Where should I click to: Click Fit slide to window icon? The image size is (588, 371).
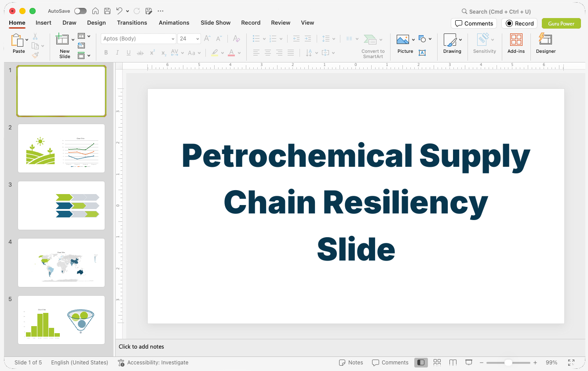point(571,363)
